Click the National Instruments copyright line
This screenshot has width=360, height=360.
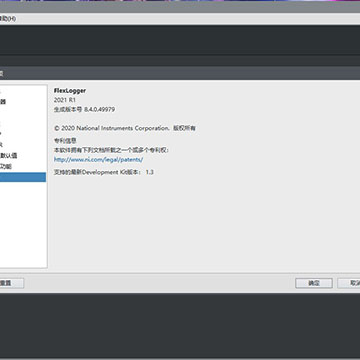(x=125, y=128)
